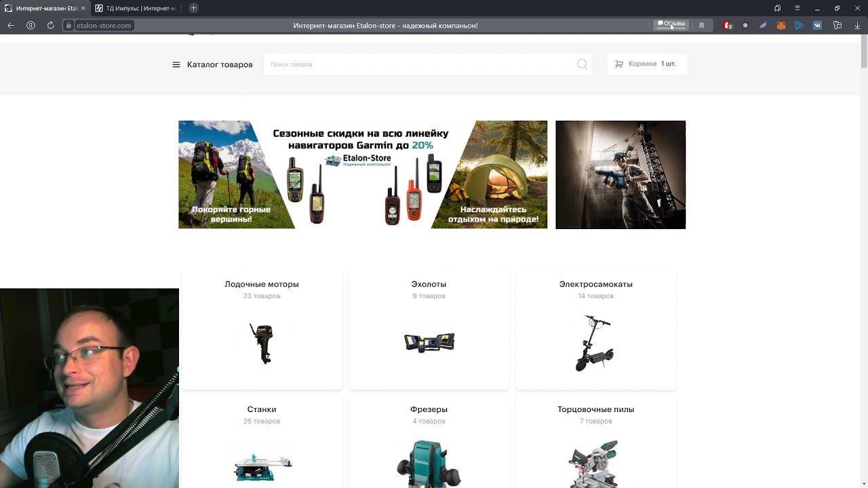Viewport: 868px width, 488px height.
Task: Open the browser downloads icon
Action: click(857, 25)
